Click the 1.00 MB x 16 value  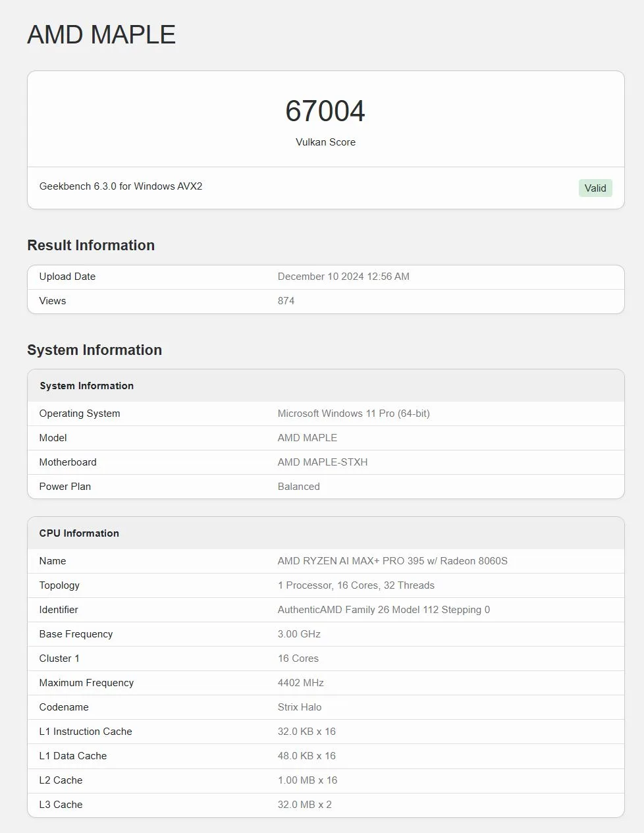click(x=307, y=780)
